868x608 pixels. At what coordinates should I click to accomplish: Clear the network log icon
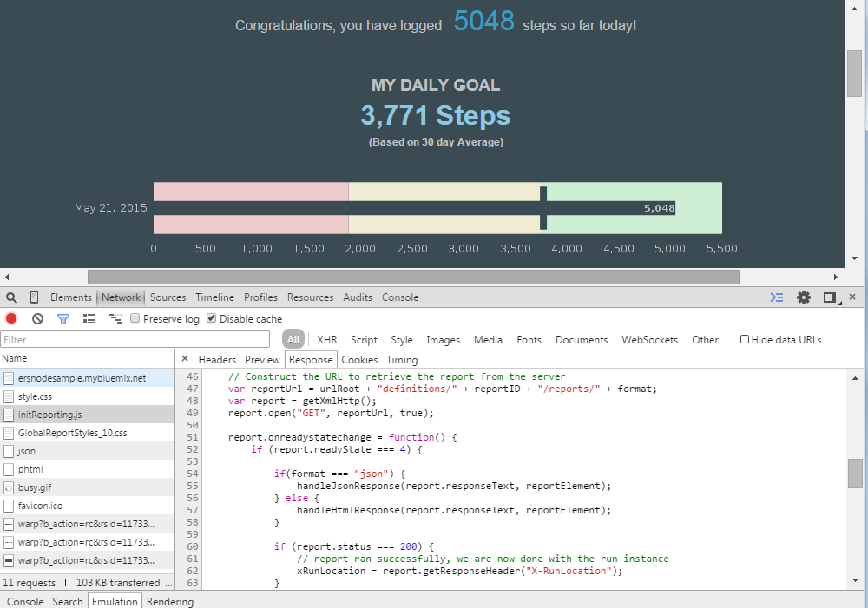pos(37,318)
